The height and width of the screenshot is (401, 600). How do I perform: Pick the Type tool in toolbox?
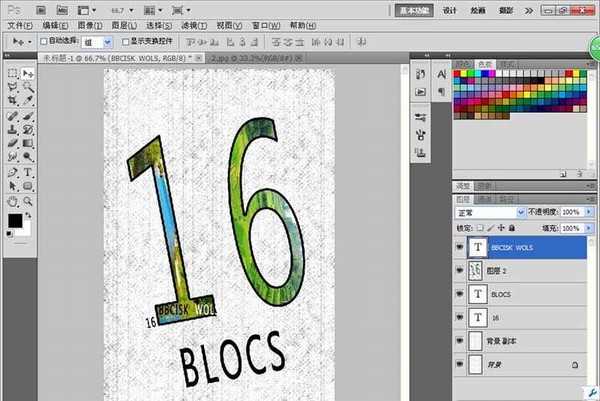click(27, 172)
